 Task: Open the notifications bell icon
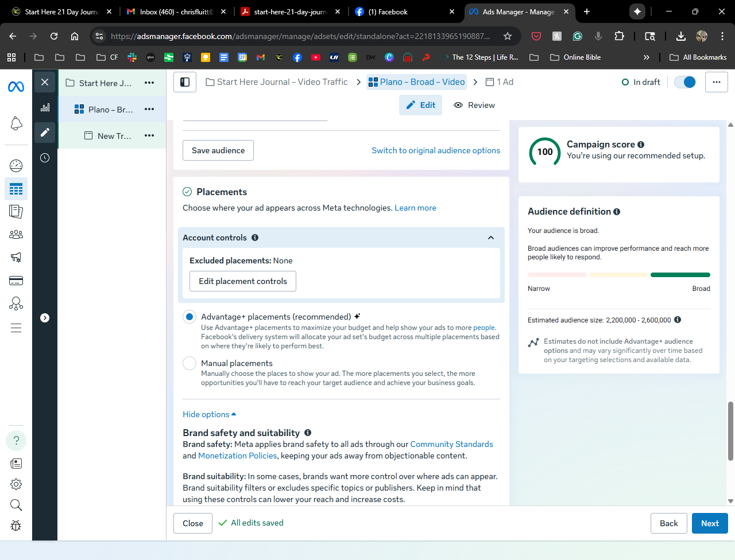tap(16, 123)
